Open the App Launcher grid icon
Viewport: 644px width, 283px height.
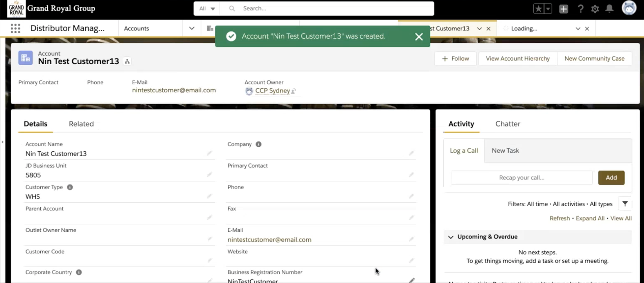15,28
